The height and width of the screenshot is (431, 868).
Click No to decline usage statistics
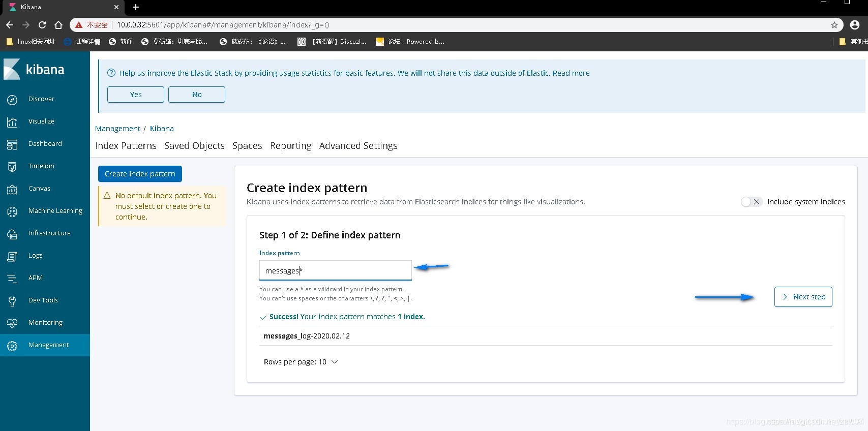(197, 95)
